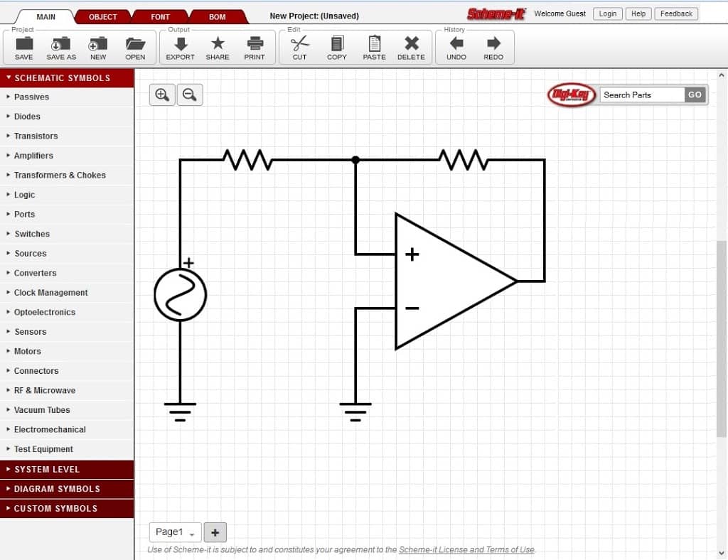This screenshot has width=728, height=560.
Task: Click the GO parts search button
Action: tap(695, 94)
